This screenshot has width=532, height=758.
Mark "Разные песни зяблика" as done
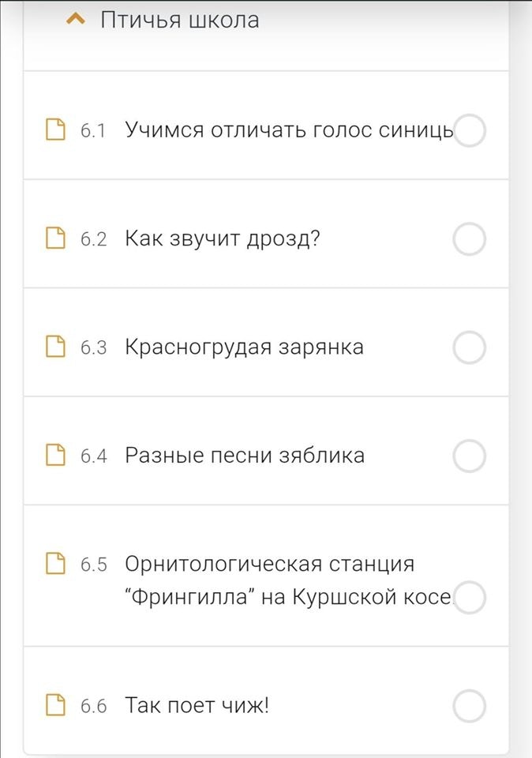pyautogui.click(x=470, y=456)
